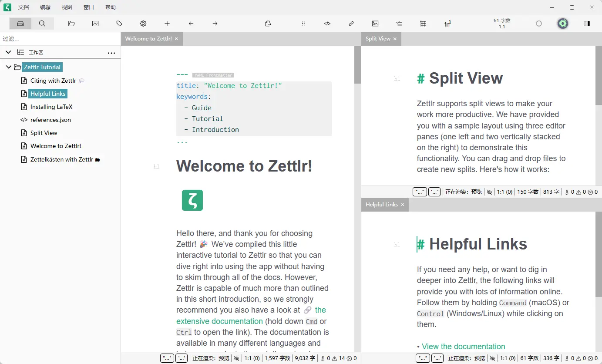Open the 编辑 menu
This screenshot has height=364, width=602.
pyautogui.click(x=45, y=7)
